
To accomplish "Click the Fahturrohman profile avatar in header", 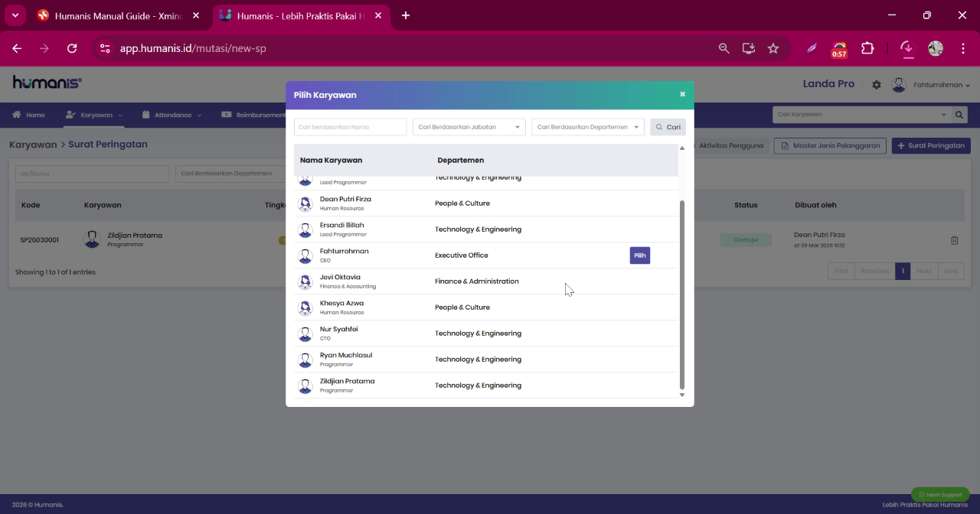I will click(899, 85).
